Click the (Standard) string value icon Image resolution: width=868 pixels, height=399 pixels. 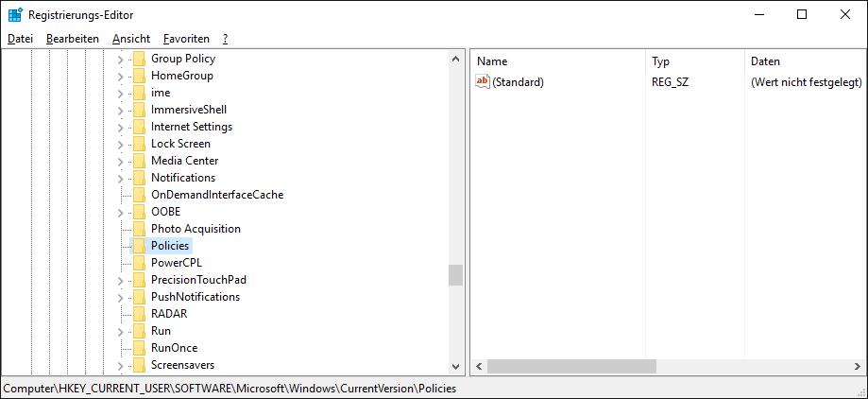(483, 82)
